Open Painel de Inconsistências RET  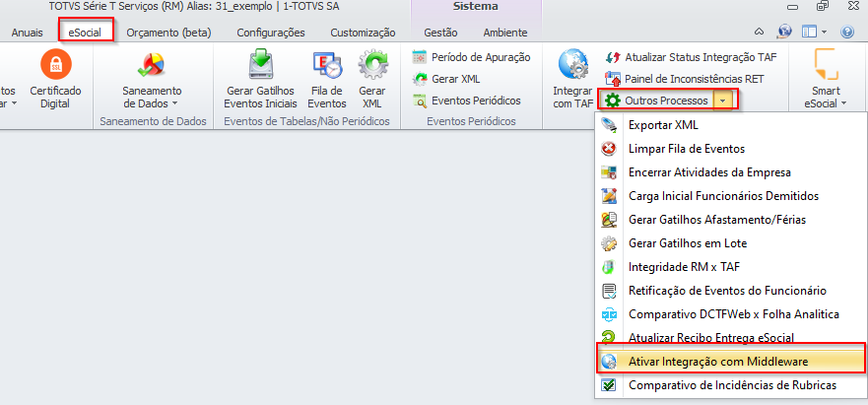[x=695, y=79]
